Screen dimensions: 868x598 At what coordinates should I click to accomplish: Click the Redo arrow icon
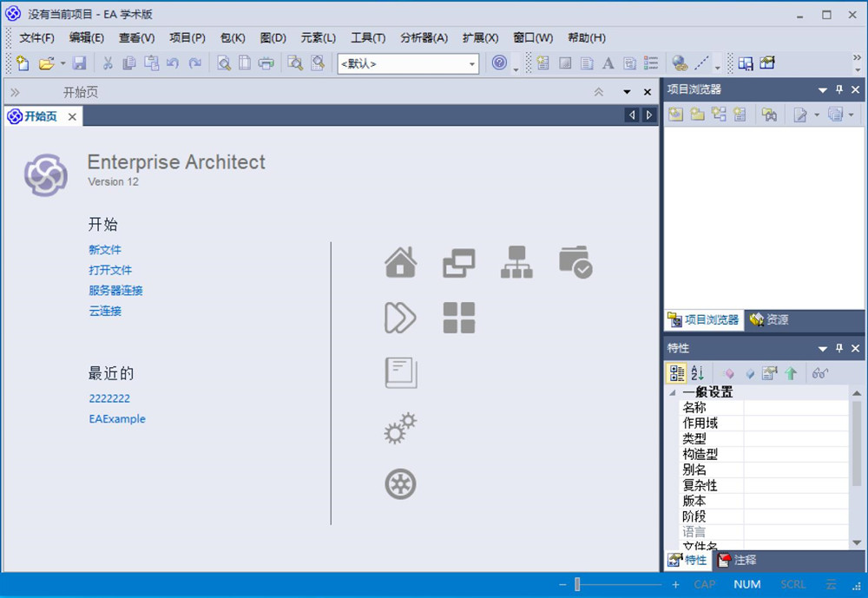[x=194, y=63]
